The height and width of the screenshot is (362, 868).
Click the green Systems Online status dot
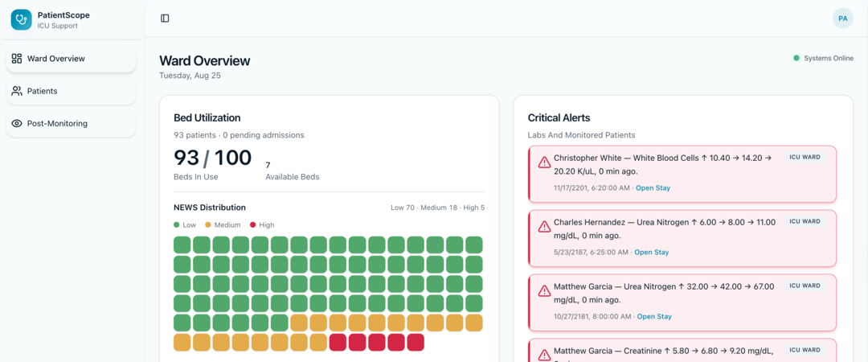796,58
